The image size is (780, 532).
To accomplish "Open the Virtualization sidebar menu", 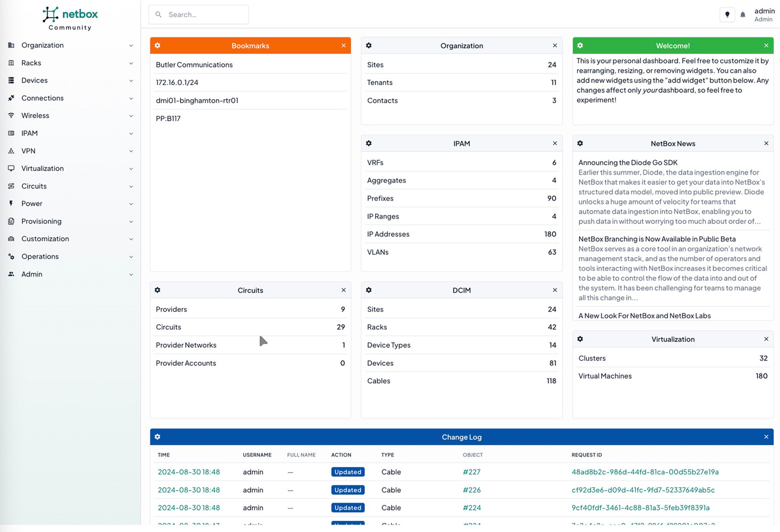I will 70,168.
